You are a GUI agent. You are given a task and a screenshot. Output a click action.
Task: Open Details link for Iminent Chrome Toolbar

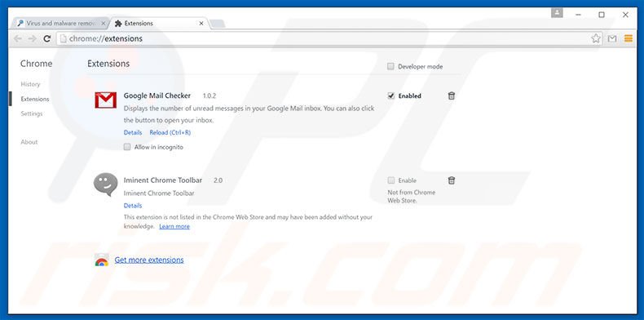[x=133, y=205]
